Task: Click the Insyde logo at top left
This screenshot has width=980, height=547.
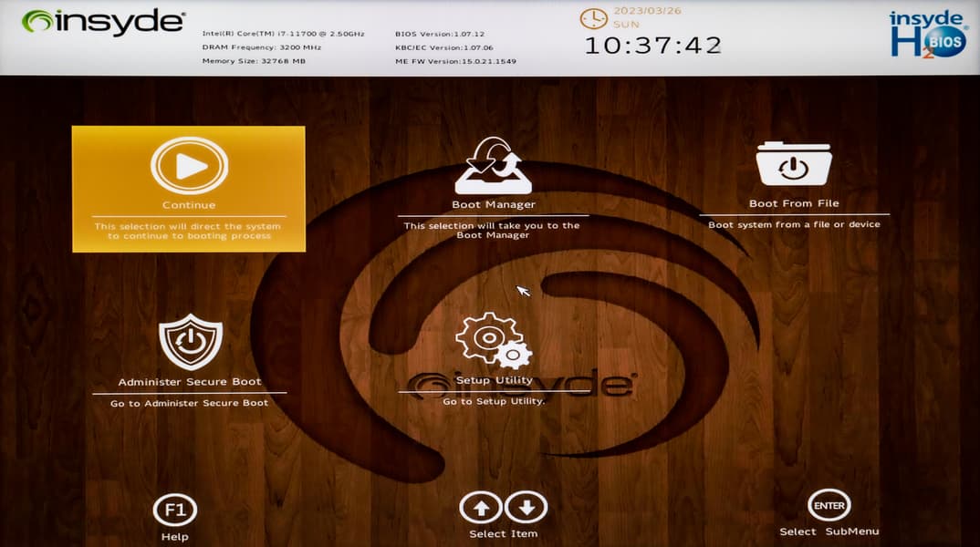Action: click(104, 22)
